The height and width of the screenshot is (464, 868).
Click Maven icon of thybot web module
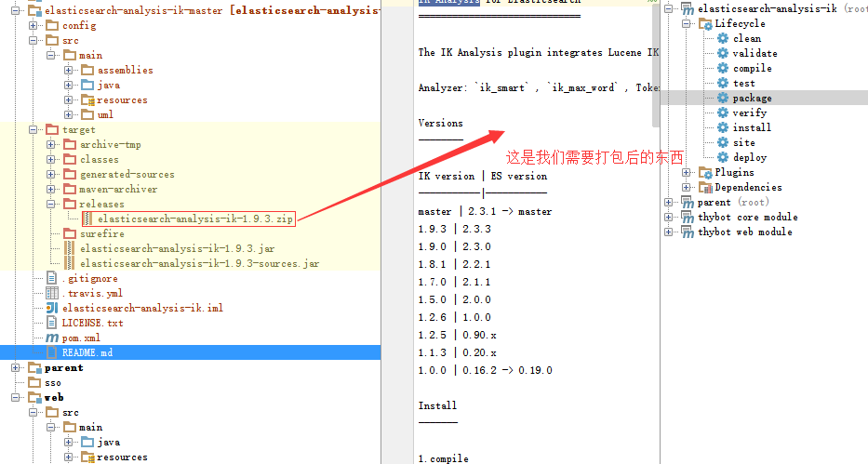coord(688,232)
